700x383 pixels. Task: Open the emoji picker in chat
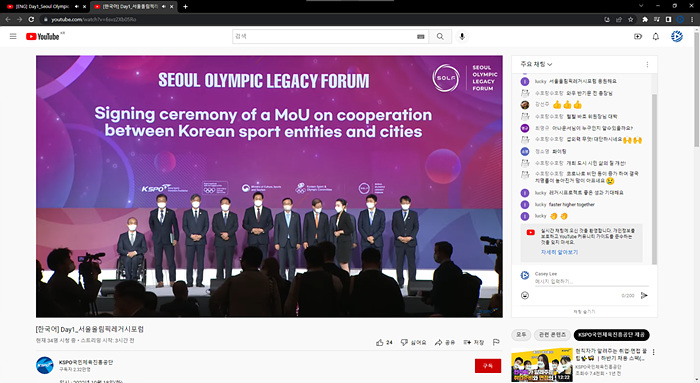[x=525, y=295]
